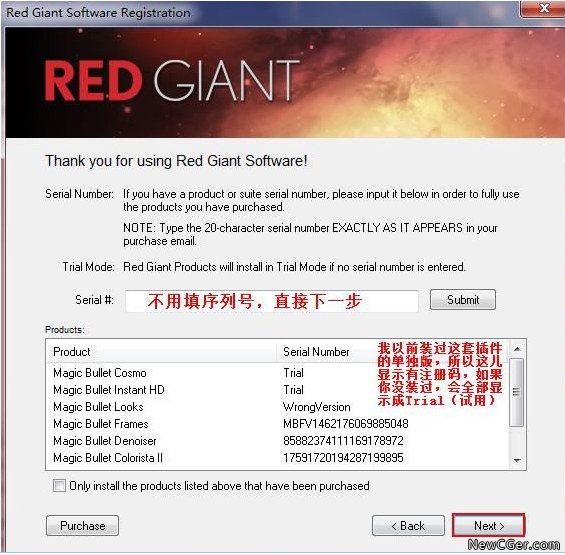
Task: Select Magic Bullet Colorista II row
Action: coord(277,458)
